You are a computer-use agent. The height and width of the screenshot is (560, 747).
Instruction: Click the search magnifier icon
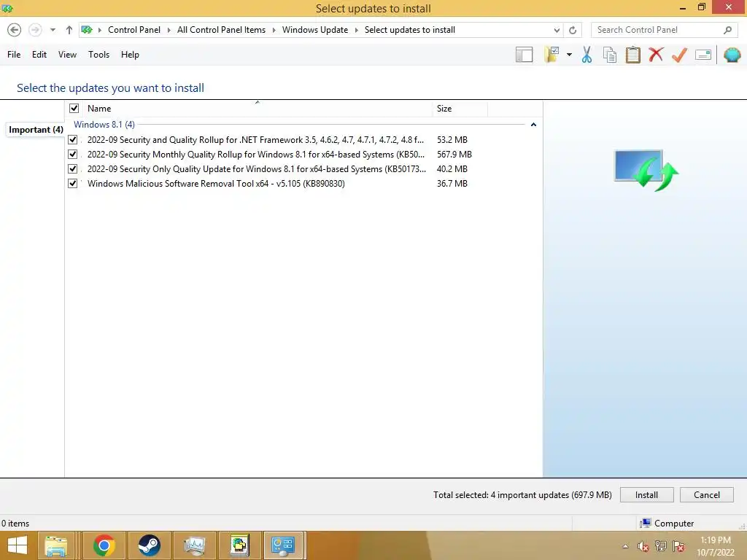(727, 30)
